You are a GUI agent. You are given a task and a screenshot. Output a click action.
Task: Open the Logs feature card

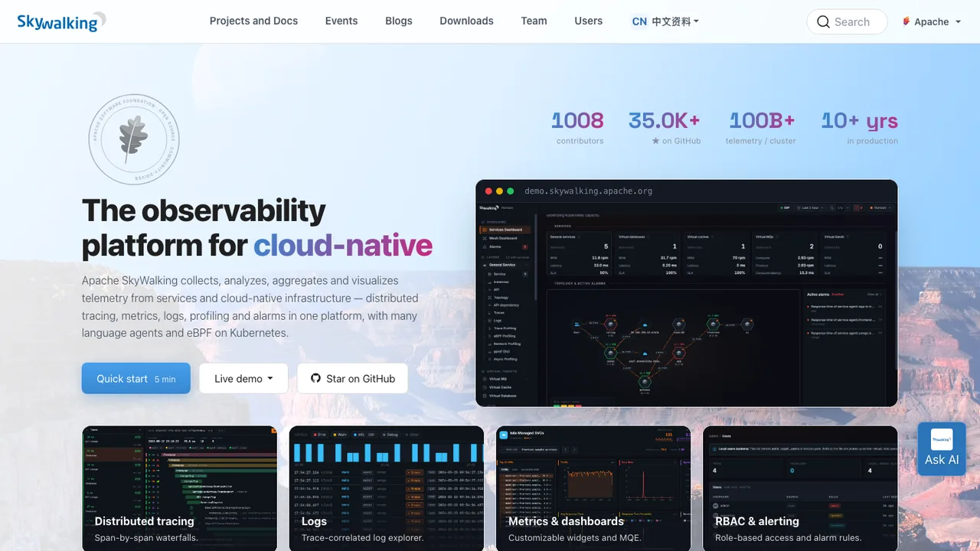[x=387, y=488]
